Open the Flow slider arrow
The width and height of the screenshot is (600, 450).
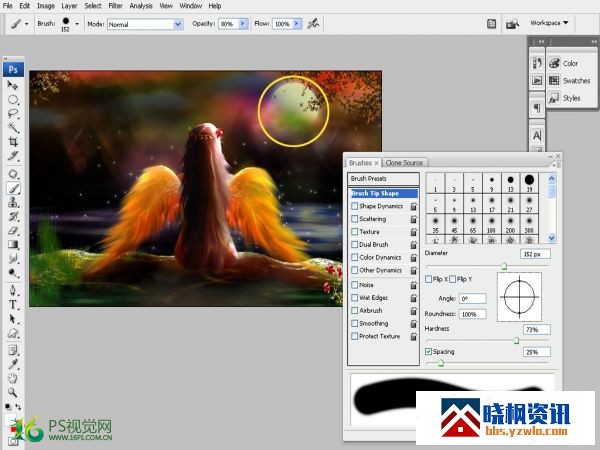pyautogui.click(x=297, y=24)
